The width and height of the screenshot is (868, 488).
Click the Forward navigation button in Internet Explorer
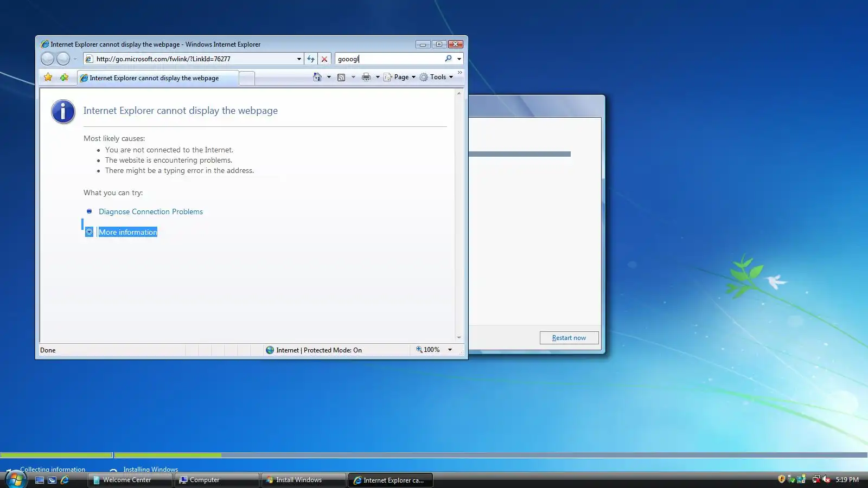63,59
